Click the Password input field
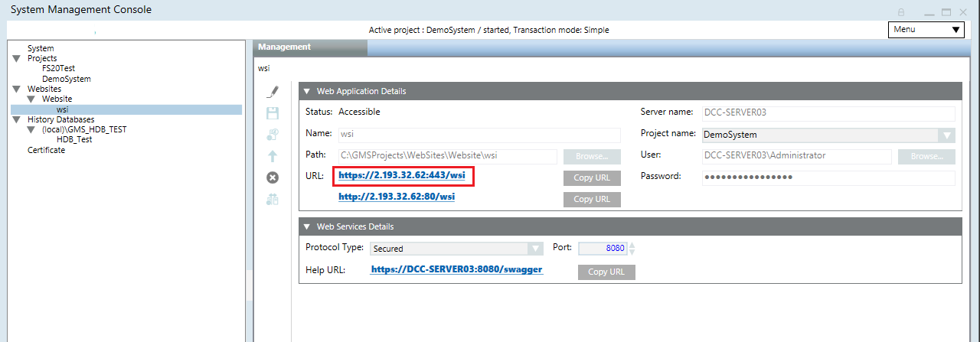 828,178
